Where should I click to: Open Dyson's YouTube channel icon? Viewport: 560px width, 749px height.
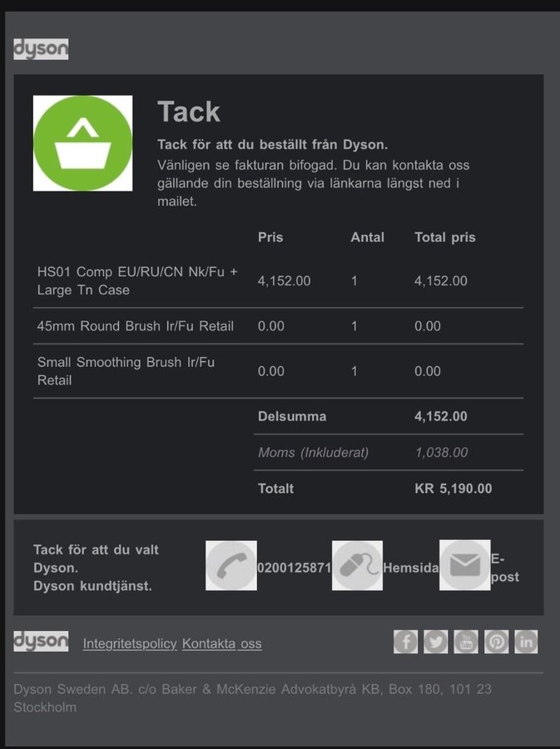[466, 642]
